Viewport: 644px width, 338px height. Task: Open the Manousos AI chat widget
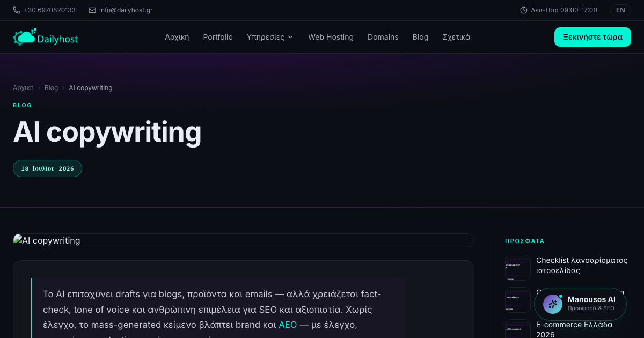(580, 304)
